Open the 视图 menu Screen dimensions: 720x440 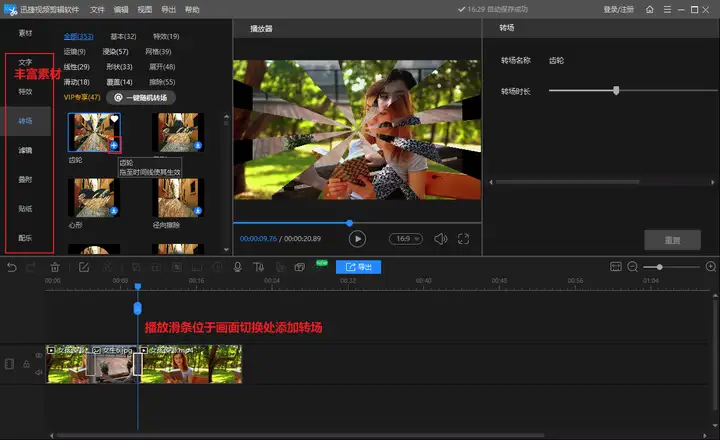[x=145, y=10]
